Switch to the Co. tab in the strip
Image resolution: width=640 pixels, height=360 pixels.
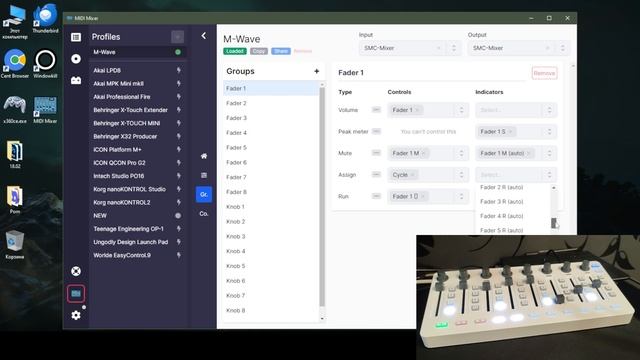(204, 213)
